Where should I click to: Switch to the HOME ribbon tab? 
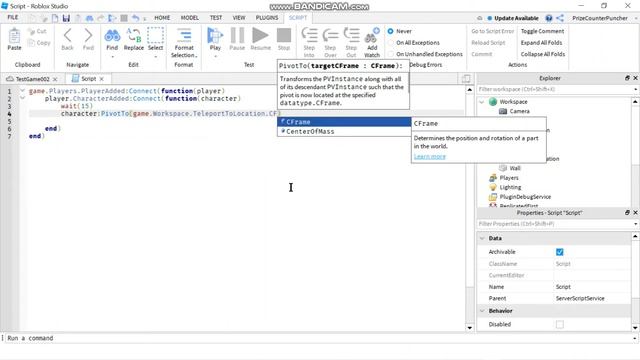(x=162, y=18)
